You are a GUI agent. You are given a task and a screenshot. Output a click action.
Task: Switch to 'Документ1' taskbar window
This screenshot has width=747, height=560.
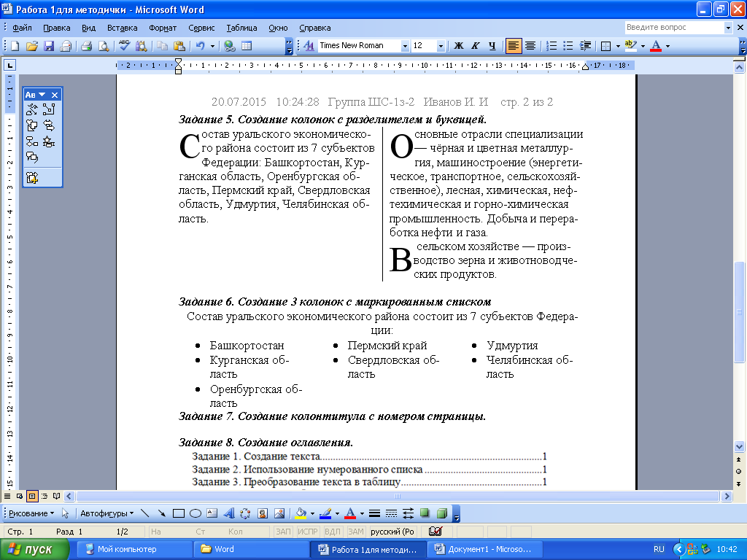click(485, 549)
